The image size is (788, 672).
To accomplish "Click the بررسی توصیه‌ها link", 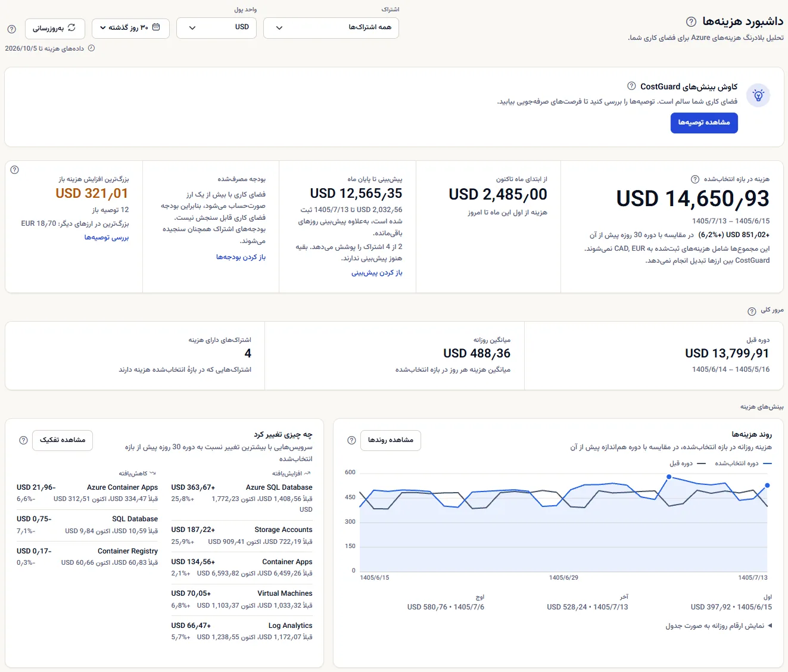I will (x=107, y=238).
